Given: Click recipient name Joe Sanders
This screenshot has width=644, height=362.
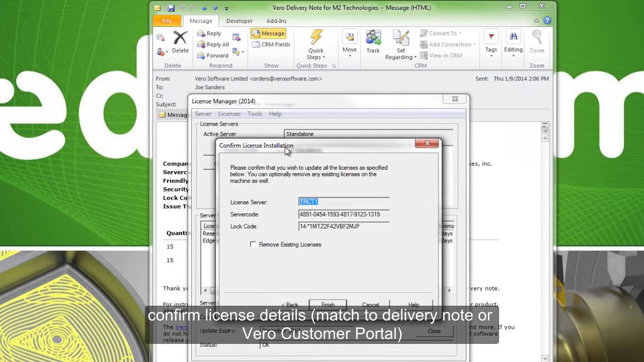Looking at the screenshot, I should tap(210, 87).
